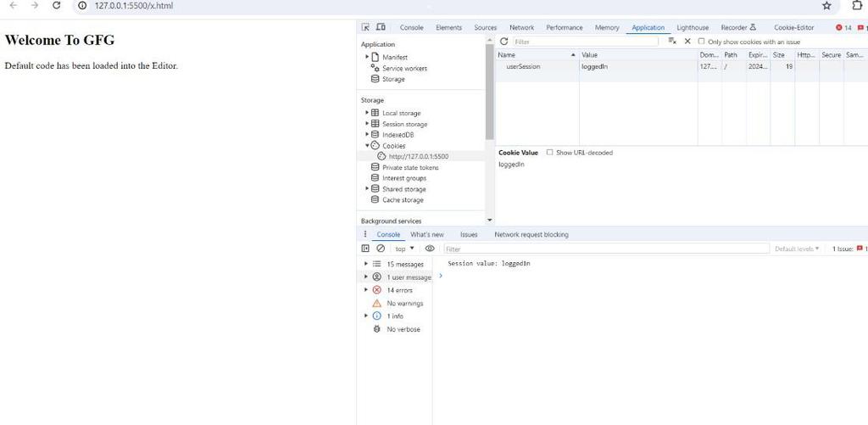Expand Session storage in the sidebar
Viewport: 868px width, 425px height.
pos(367,124)
